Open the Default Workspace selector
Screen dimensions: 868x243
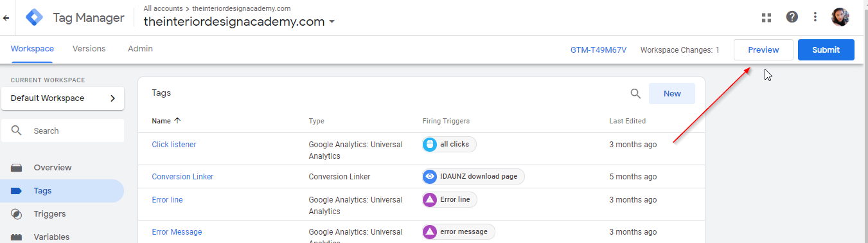(62, 98)
